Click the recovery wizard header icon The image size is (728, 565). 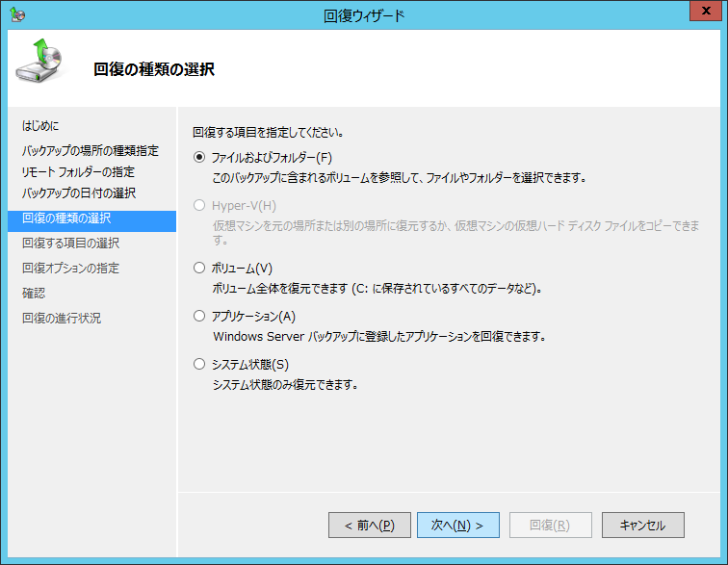click(x=40, y=64)
